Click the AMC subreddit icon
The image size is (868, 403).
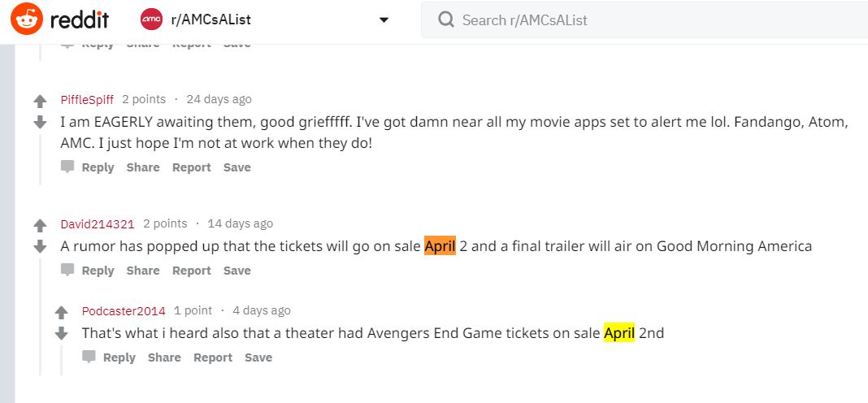[151, 19]
